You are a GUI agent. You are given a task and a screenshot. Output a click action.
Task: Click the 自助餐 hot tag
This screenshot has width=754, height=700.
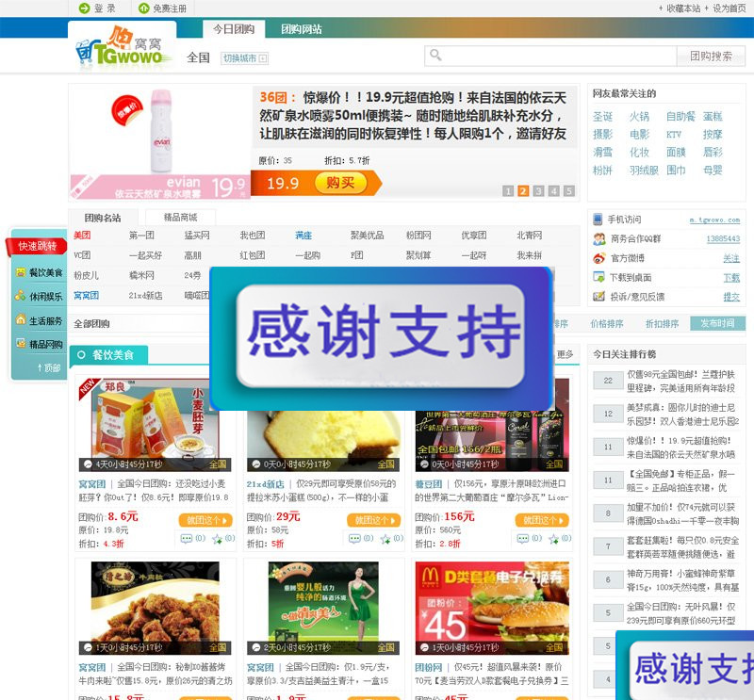point(680,116)
